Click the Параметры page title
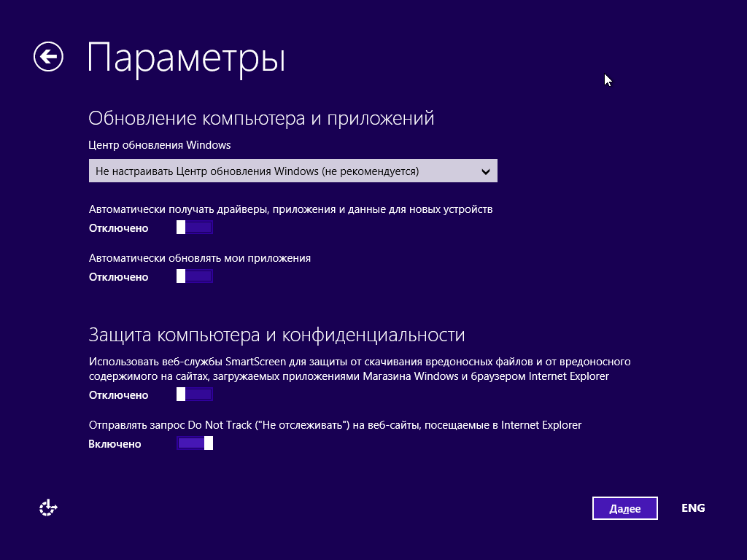The image size is (747, 560). (186, 58)
